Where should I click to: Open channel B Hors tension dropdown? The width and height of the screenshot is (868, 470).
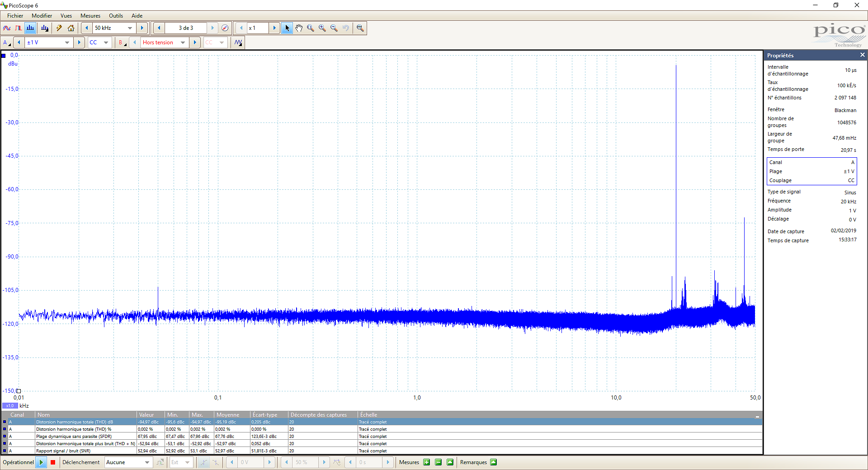(183, 42)
